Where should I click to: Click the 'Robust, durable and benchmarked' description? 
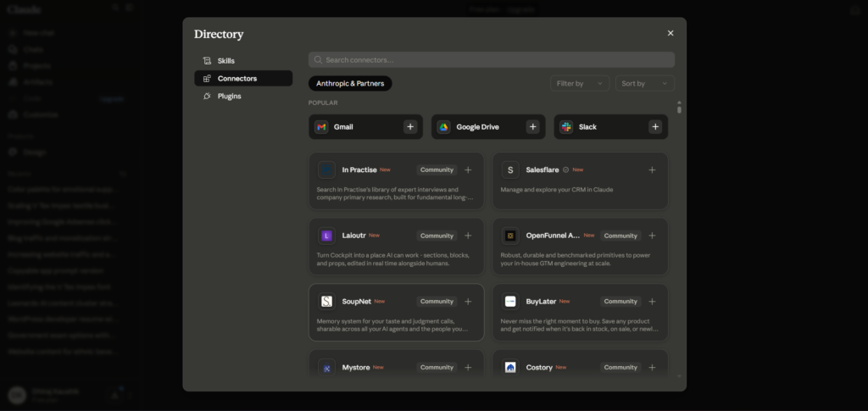tap(576, 259)
